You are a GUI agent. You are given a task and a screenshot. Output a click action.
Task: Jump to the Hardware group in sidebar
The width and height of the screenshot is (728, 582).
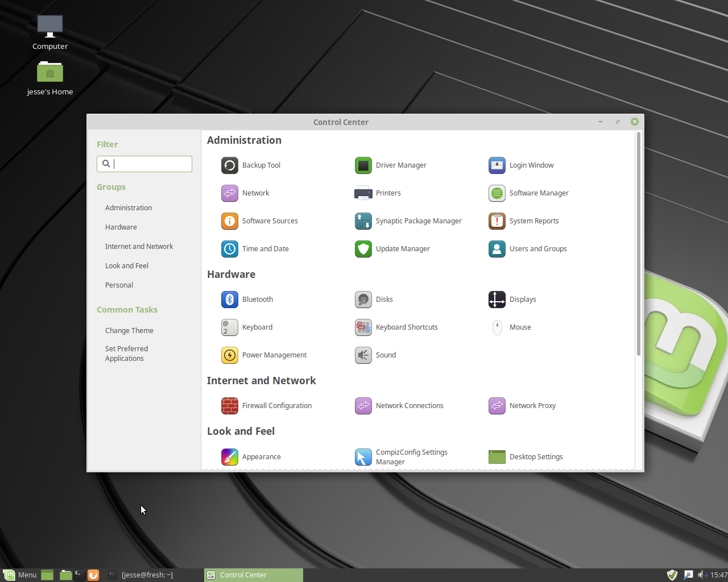pyautogui.click(x=121, y=227)
